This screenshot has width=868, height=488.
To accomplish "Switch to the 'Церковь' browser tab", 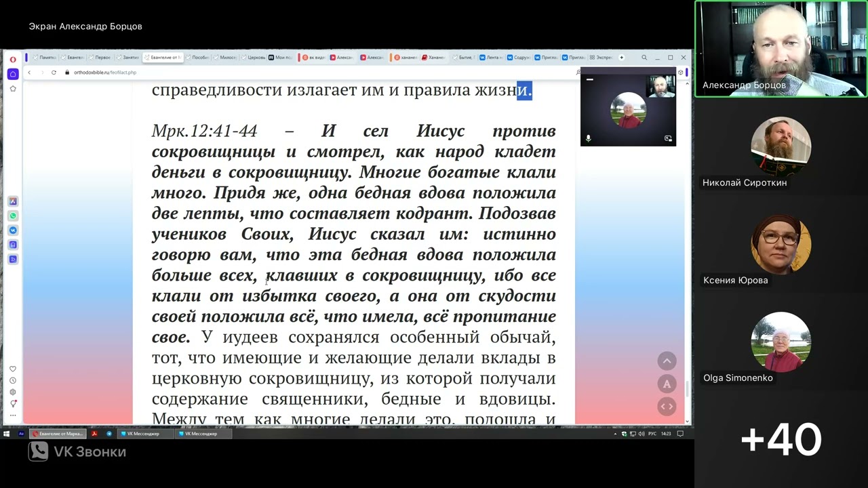I will point(252,58).
